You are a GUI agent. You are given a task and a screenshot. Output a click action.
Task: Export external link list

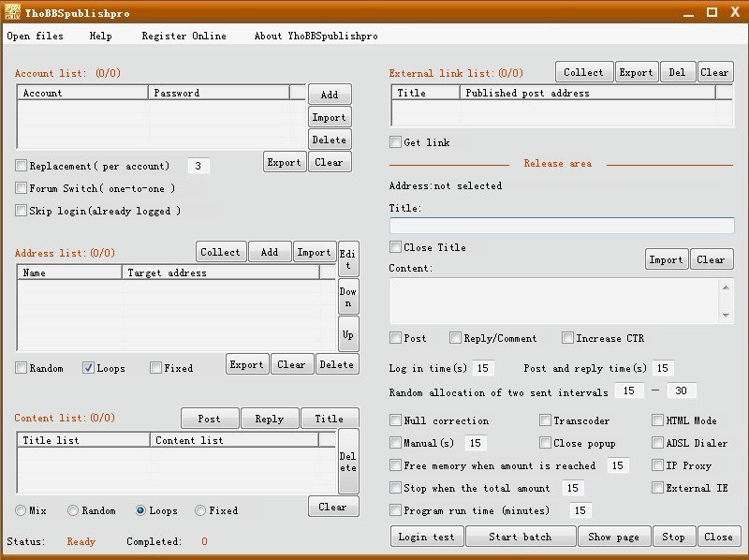tap(637, 71)
